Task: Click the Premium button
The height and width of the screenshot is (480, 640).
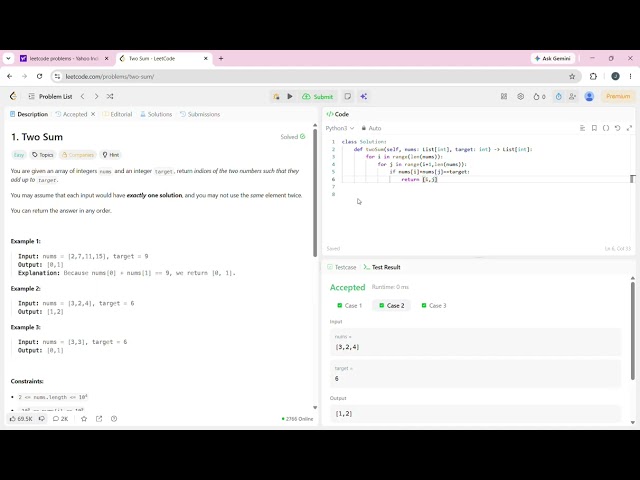Action: (618, 96)
